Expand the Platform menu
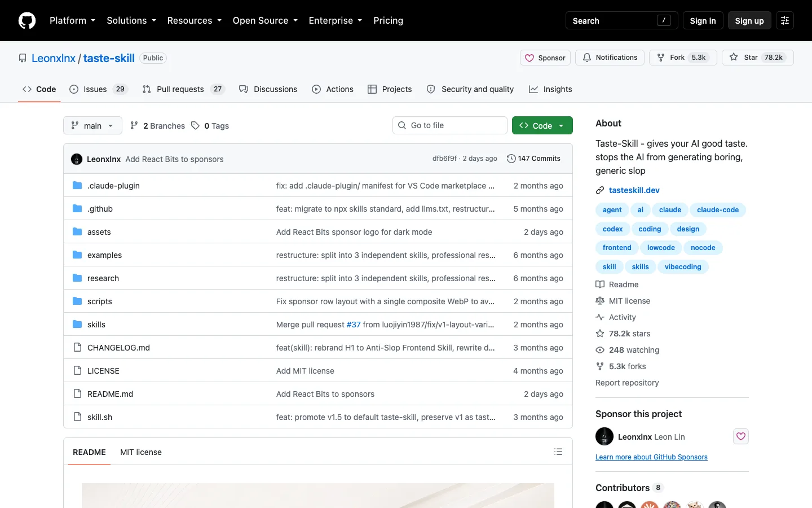Screen dimensions: 812x508 pyautogui.click(x=72, y=20)
